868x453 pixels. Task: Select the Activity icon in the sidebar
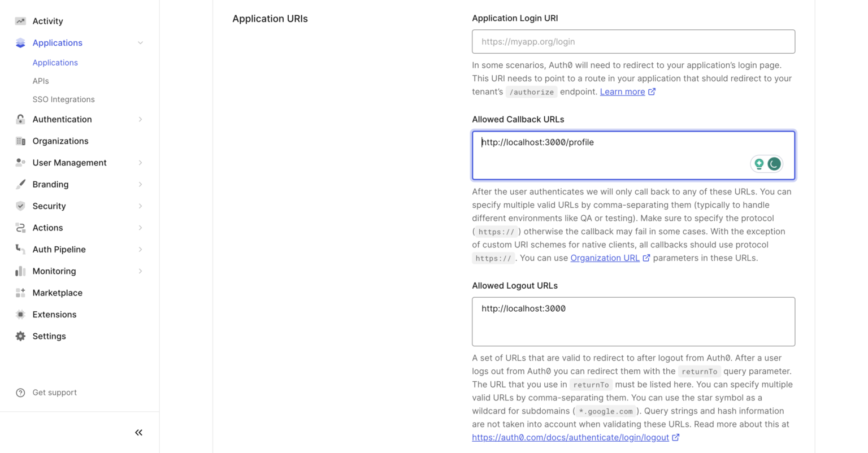click(x=20, y=21)
